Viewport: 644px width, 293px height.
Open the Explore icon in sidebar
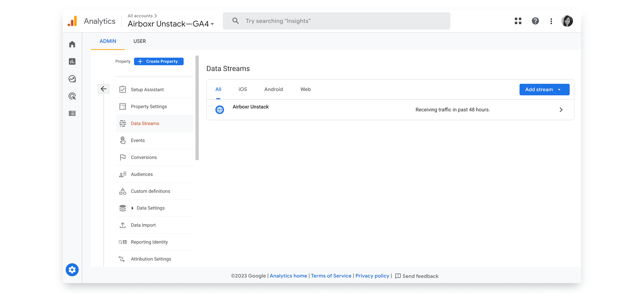pyautogui.click(x=72, y=79)
